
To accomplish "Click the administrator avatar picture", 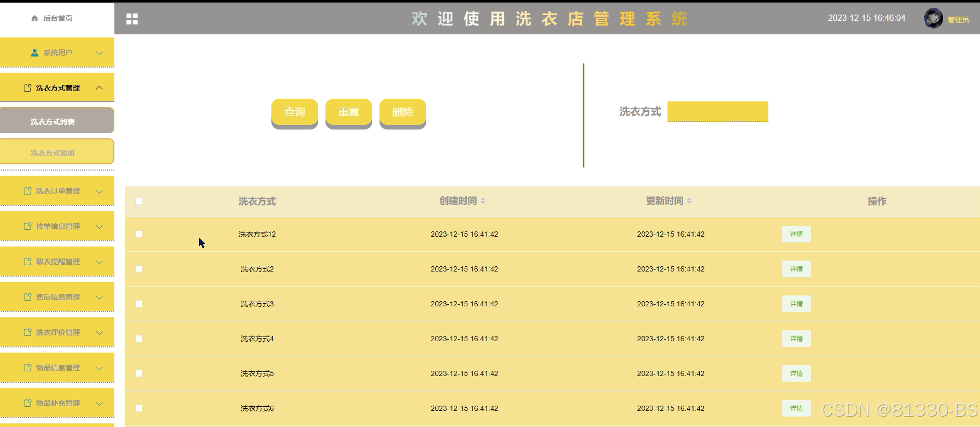I will (933, 18).
